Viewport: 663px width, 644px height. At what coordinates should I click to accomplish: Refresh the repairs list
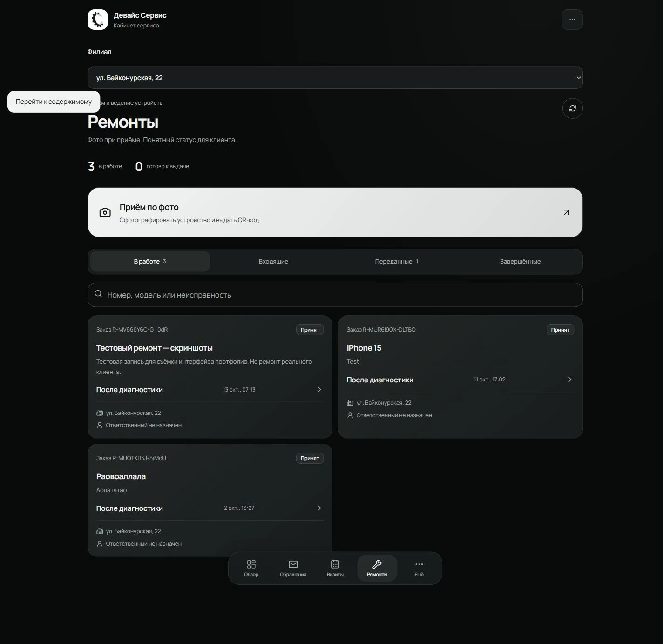point(572,108)
